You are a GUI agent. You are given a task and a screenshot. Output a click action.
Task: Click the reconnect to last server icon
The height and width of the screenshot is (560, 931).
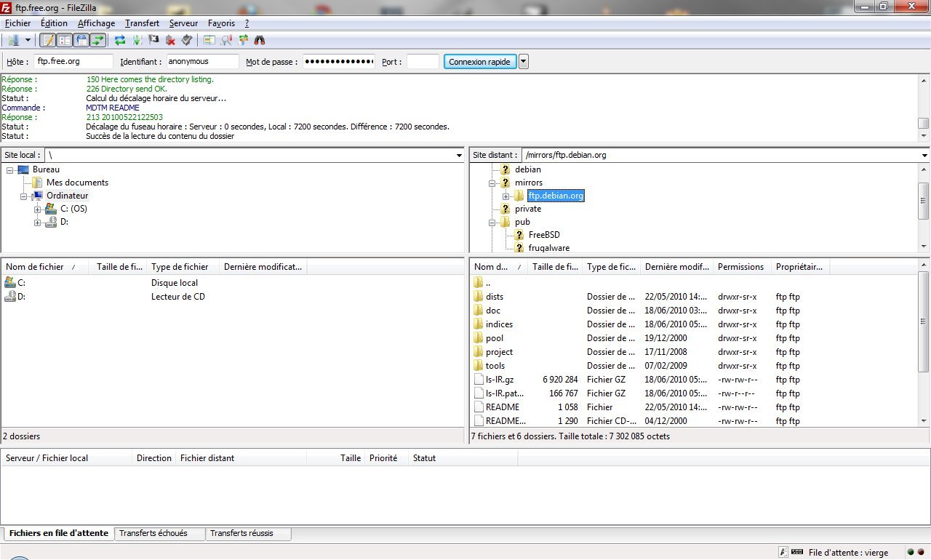pos(187,40)
